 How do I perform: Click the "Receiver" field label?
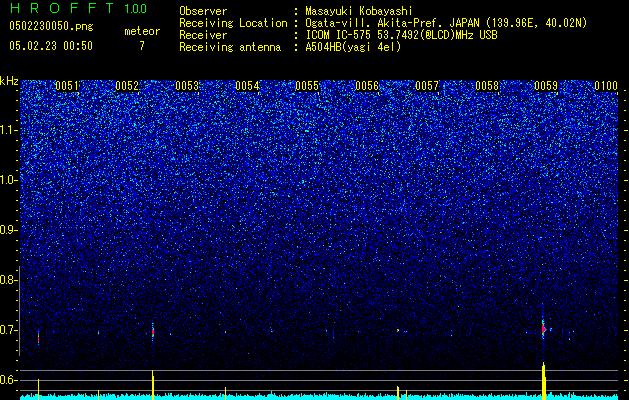[x=203, y=35]
